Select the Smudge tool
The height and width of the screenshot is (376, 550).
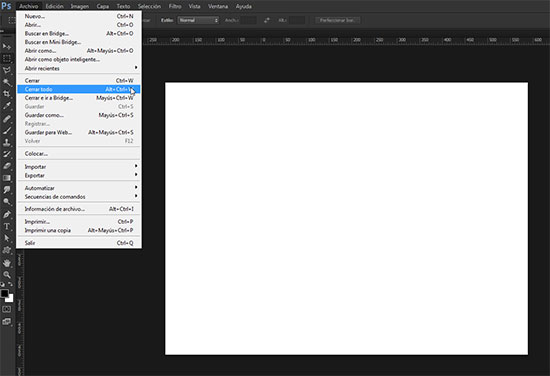point(7,190)
